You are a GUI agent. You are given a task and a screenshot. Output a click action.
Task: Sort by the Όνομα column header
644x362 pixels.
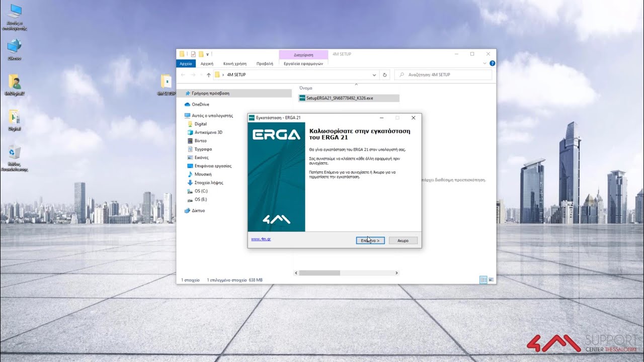pos(306,88)
